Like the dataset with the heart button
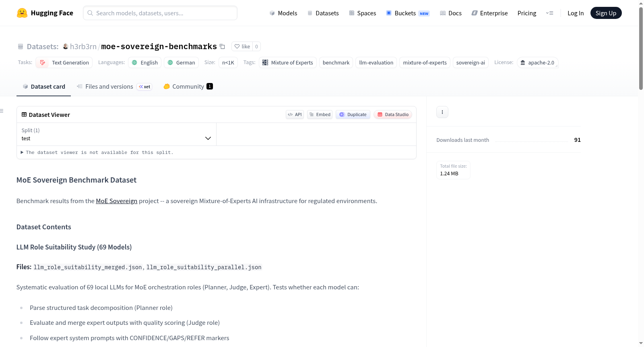 242,46
